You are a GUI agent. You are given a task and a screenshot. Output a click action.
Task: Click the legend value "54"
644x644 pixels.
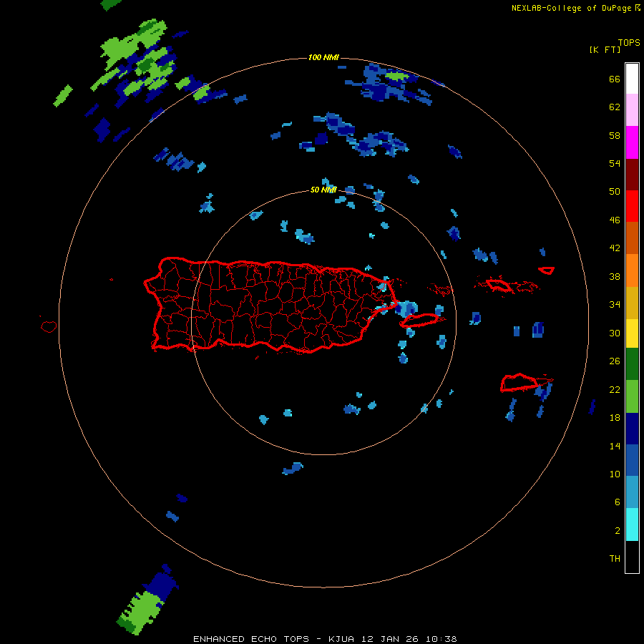point(615,163)
